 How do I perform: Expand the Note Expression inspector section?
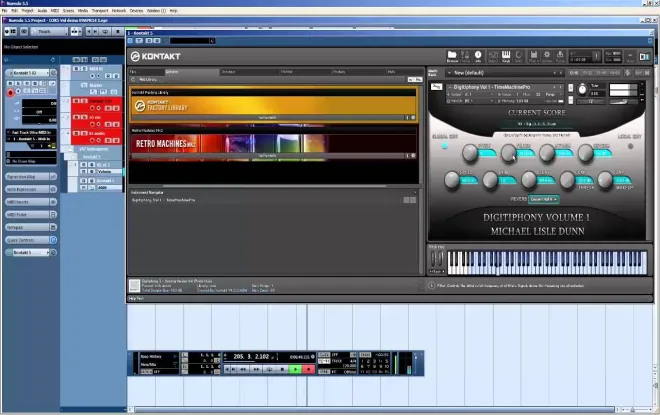(31, 189)
